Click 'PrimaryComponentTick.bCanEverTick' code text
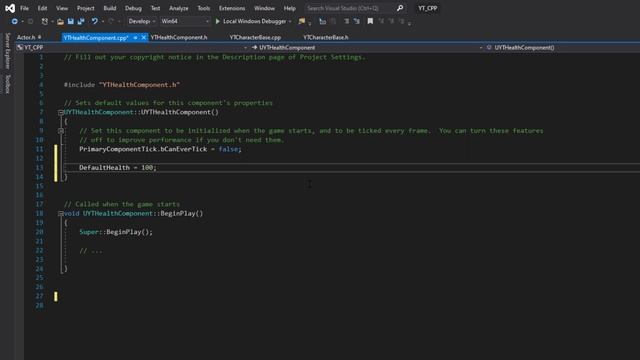Image resolution: width=640 pixels, height=360 pixels. pyautogui.click(x=143, y=149)
